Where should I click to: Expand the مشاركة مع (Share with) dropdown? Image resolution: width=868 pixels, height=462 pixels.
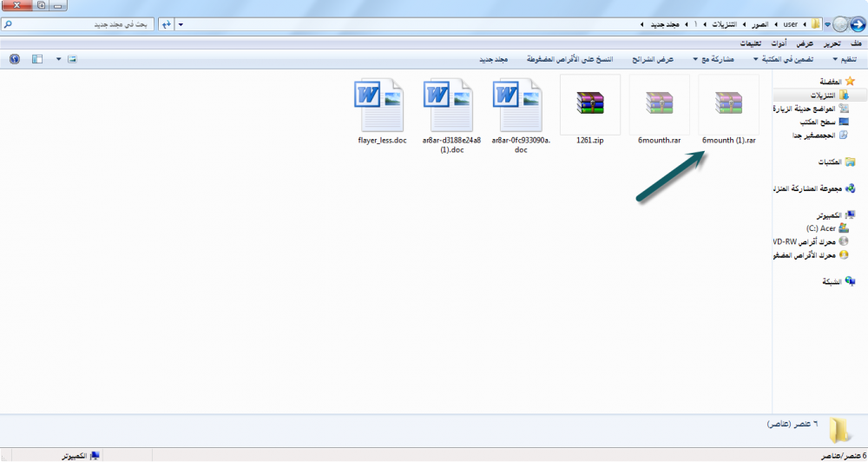pyautogui.click(x=717, y=59)
